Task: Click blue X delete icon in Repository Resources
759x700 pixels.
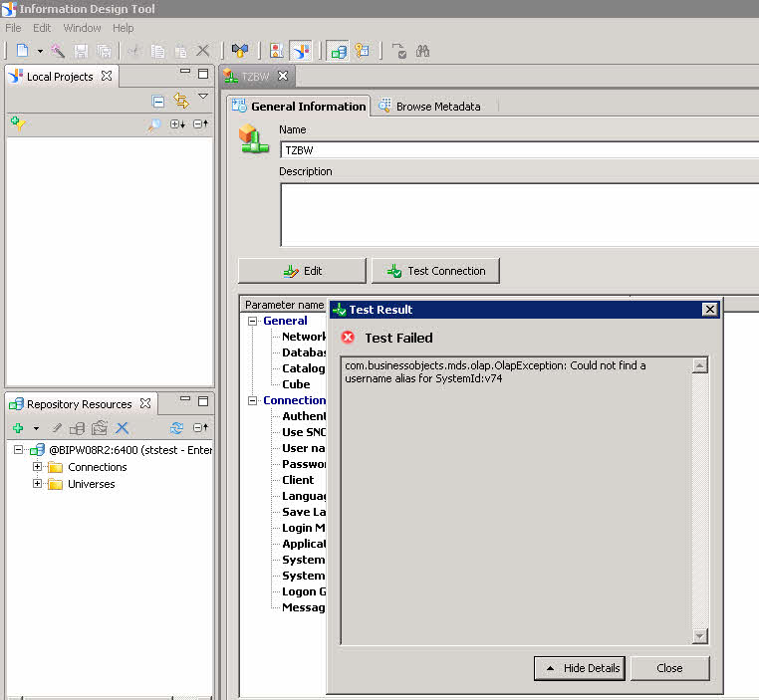Action: [x=122, y=427]
